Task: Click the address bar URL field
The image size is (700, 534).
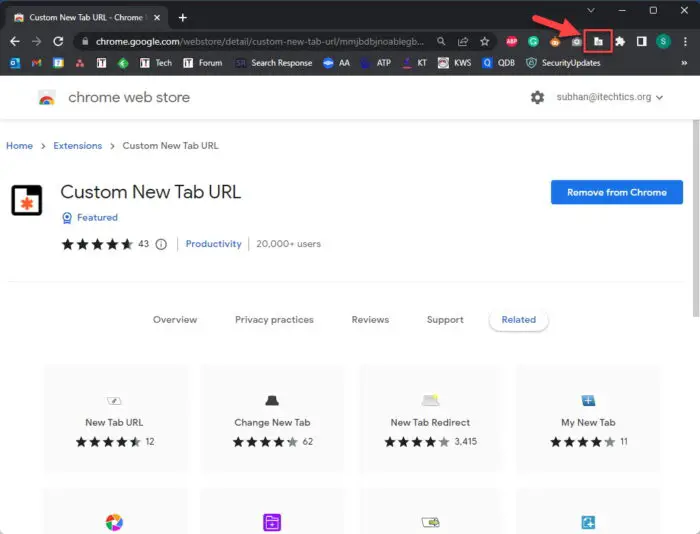Action: coord(250,41)
